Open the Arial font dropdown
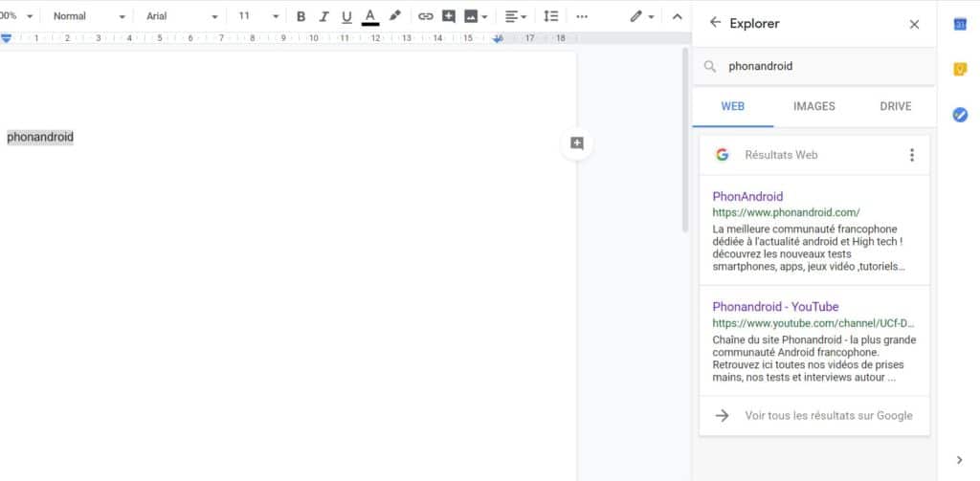The image size is (980, 481). [x=182, y=16]
